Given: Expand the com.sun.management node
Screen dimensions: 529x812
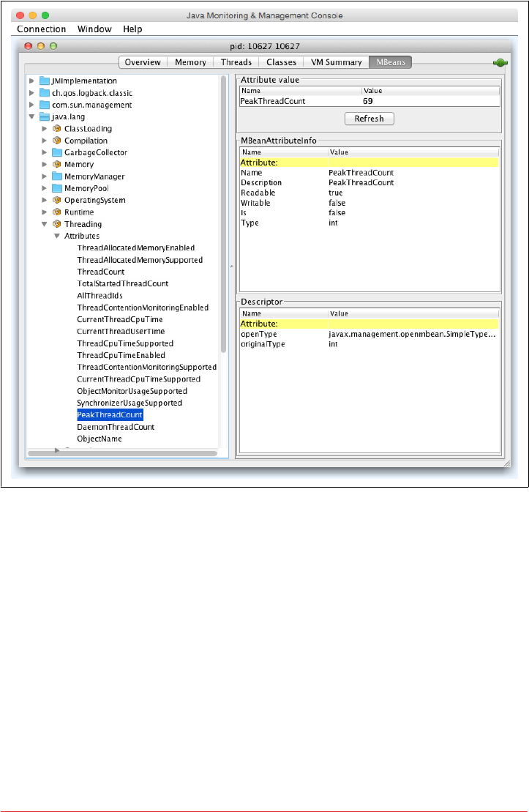Looking at the screenshot, I should click(31, 105).
